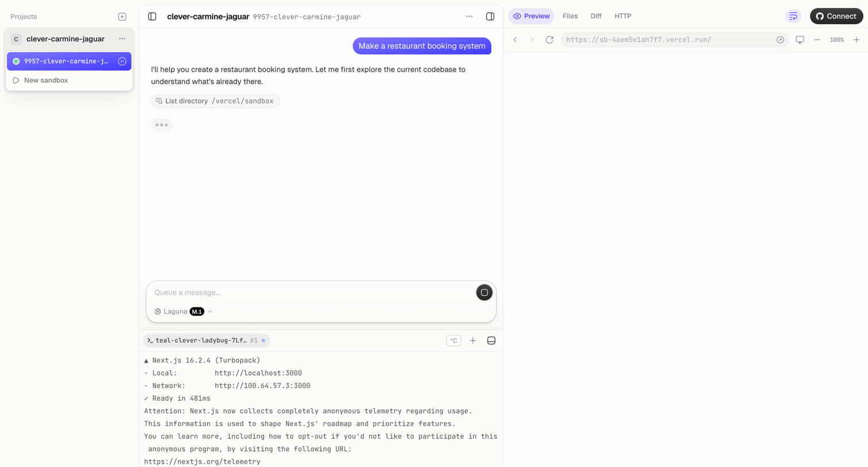Screen dimensions: 868x467
Task: Zoom in the preview with plus icon
Action: (857, 40)
